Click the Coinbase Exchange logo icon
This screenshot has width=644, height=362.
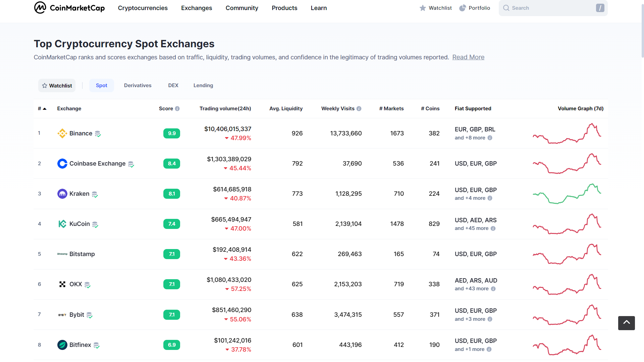pyautogui.click(x=62, y=164)
